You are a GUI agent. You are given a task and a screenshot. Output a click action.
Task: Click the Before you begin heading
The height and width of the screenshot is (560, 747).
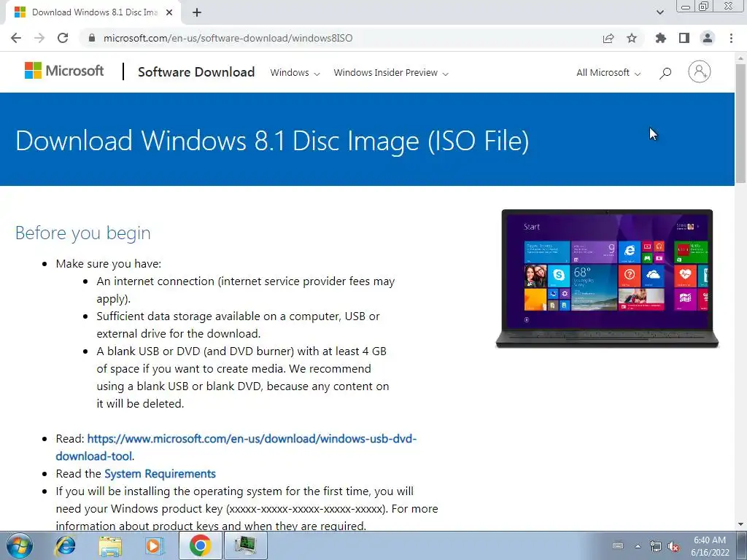83,233
